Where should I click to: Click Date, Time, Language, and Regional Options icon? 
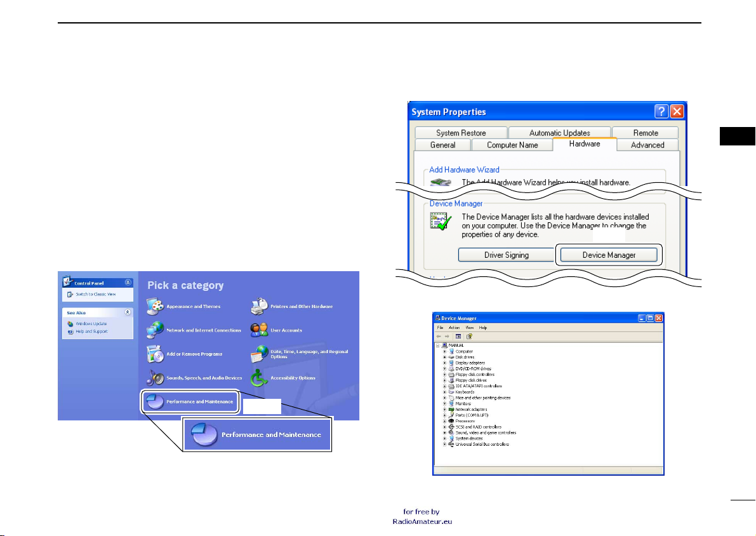[260, 354]
